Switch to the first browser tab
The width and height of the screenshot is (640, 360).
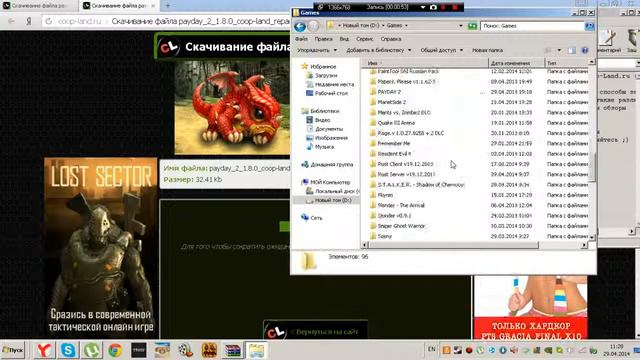(x=39, y=6)
